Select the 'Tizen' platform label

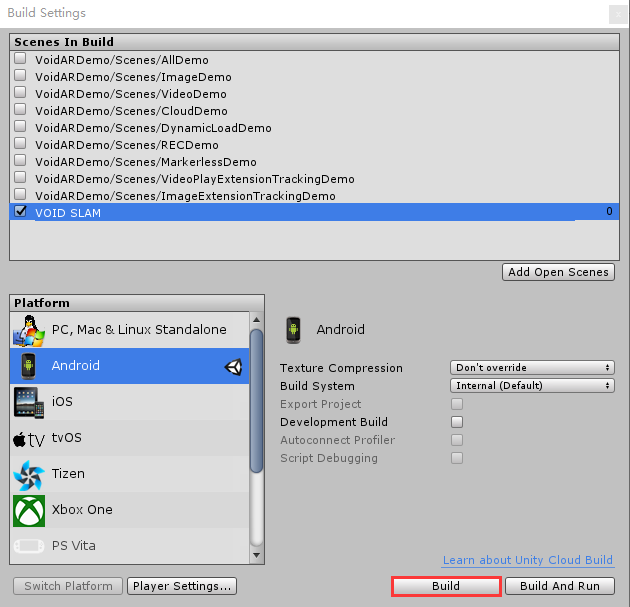pyautogui.click(x=68, y=474)
